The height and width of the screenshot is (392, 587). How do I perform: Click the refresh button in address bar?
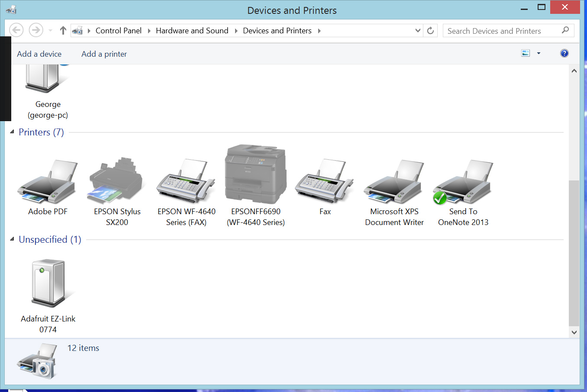tap(430, 31)
